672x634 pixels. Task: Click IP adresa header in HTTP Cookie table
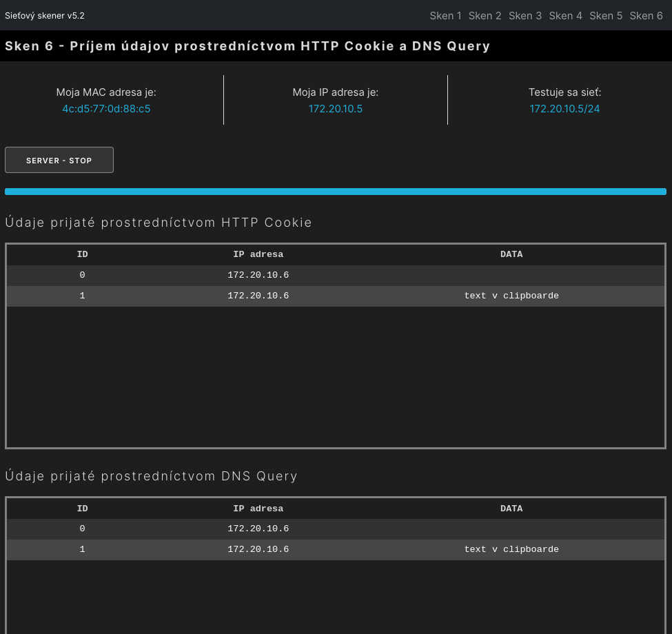coord(258,254)
